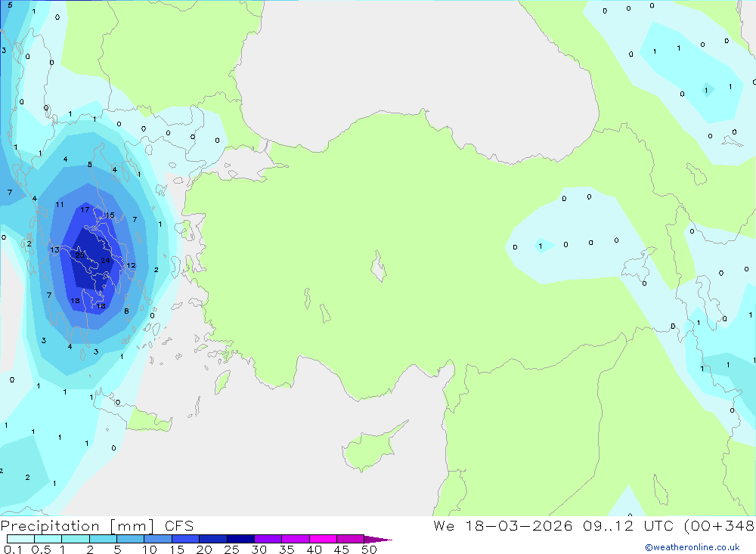
Task: Click the '0.1' legend label
Action: pos(13,549)
